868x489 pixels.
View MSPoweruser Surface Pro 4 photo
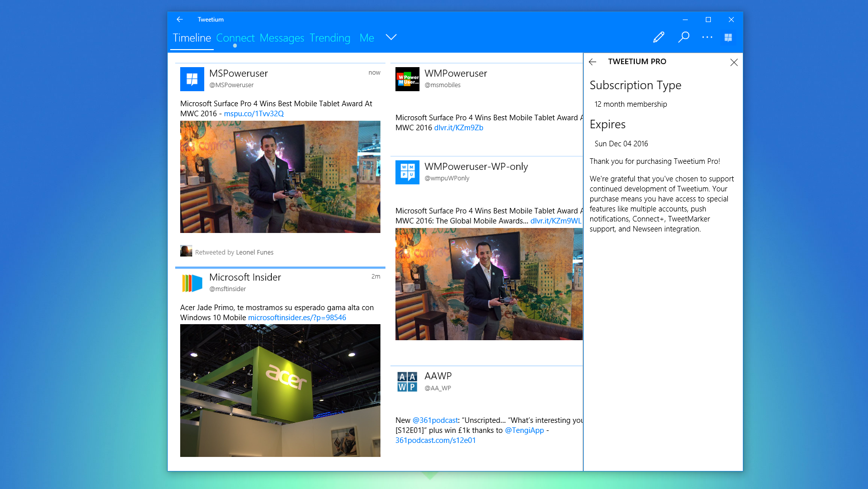(x=280, y=177)
